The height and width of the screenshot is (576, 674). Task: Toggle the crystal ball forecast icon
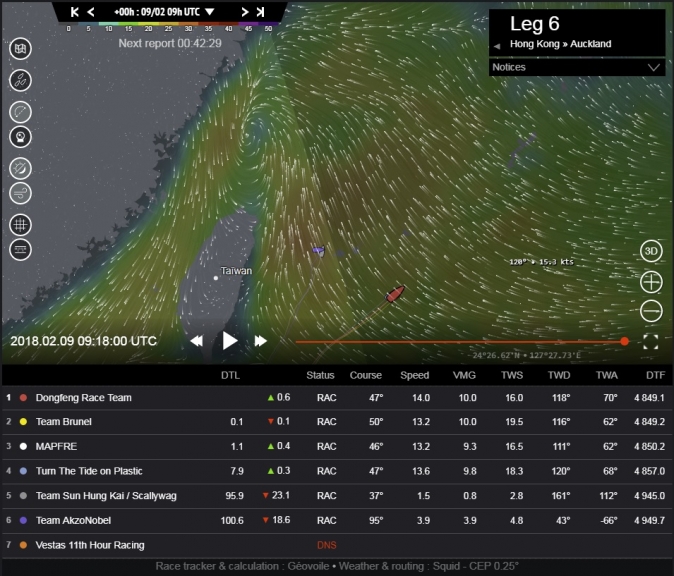click(20, 137)
